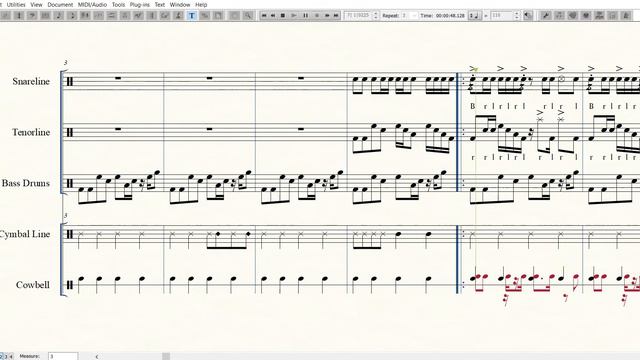
Task: Select the Hand Grabber tool
Action: (235, 16)
